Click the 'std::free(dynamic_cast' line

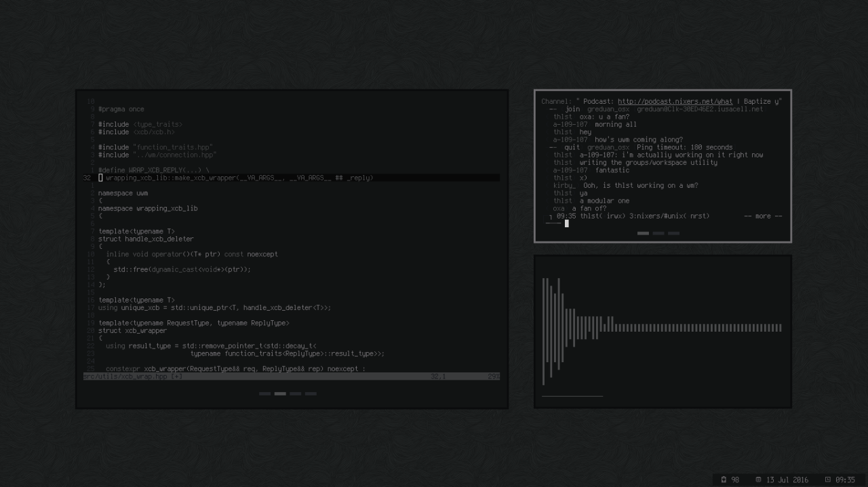[x=182, y=269]
